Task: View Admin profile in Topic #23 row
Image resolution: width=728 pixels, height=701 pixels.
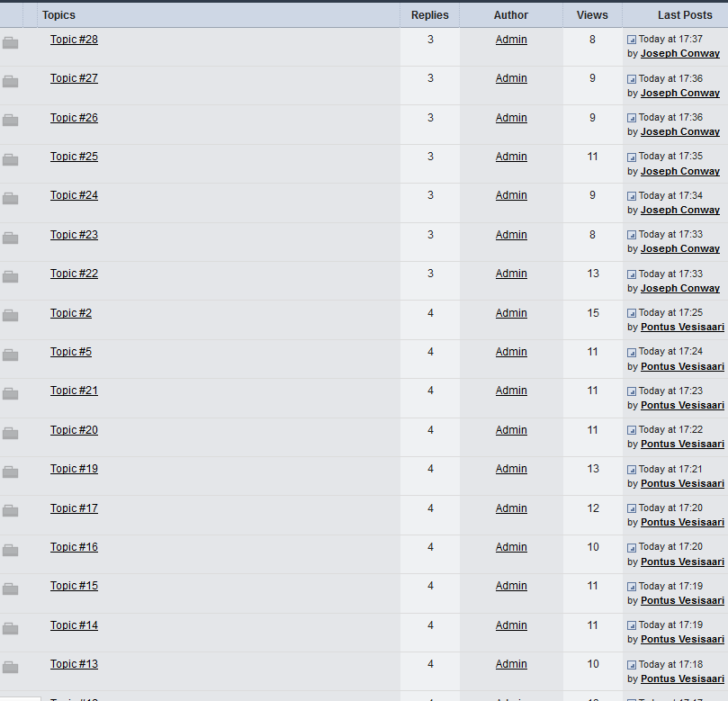Action: coord(511,235)
